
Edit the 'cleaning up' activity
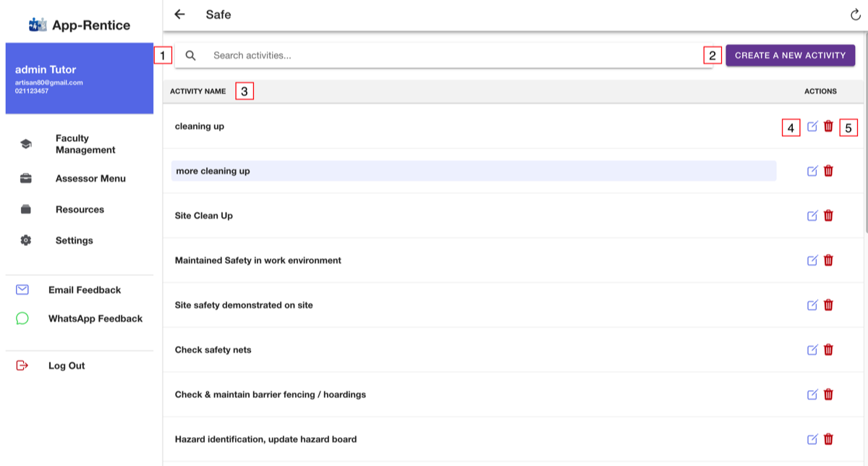coord(812,127)
